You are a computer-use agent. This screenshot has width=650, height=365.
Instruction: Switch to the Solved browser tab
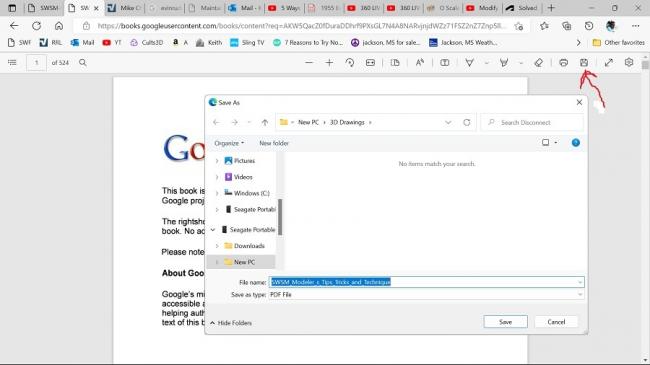pos(522,8)
